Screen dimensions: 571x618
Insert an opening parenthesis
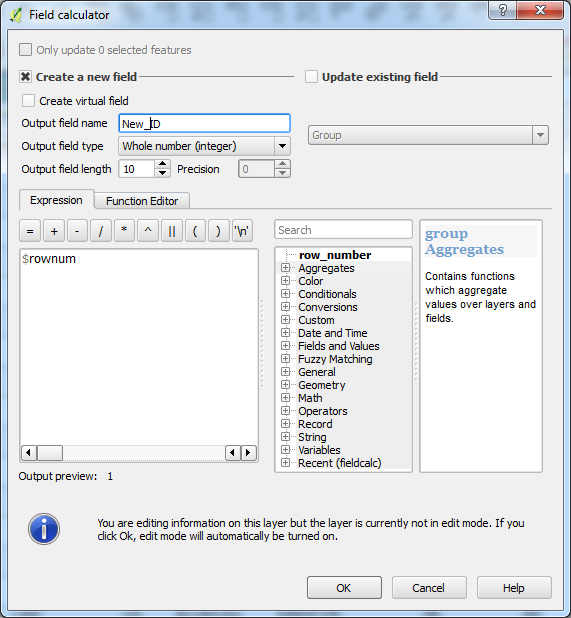(195, 231)
